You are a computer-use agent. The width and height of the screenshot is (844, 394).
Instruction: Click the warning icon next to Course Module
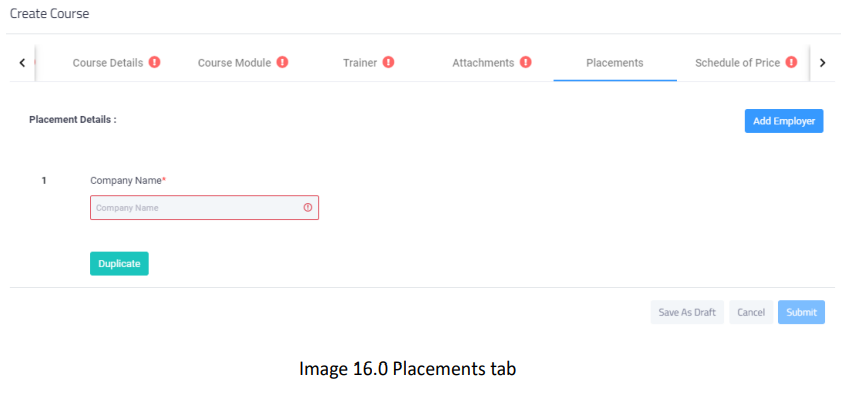tap(283, 62)
